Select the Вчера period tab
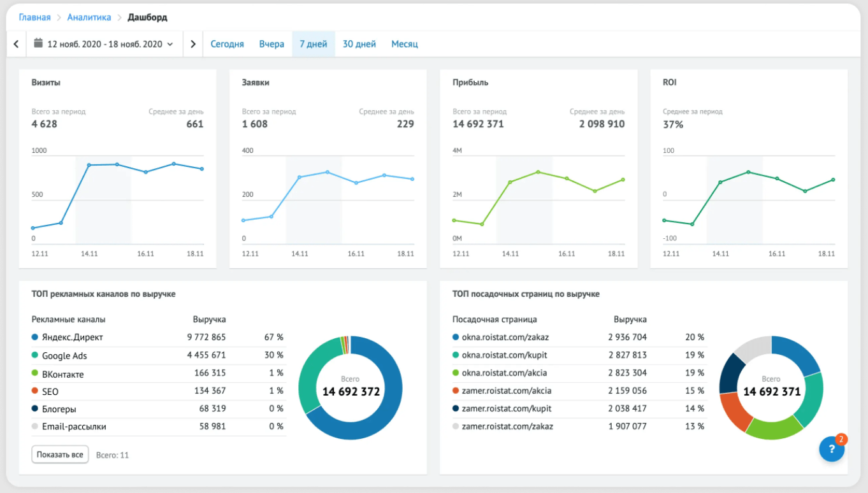 point(271,45)
